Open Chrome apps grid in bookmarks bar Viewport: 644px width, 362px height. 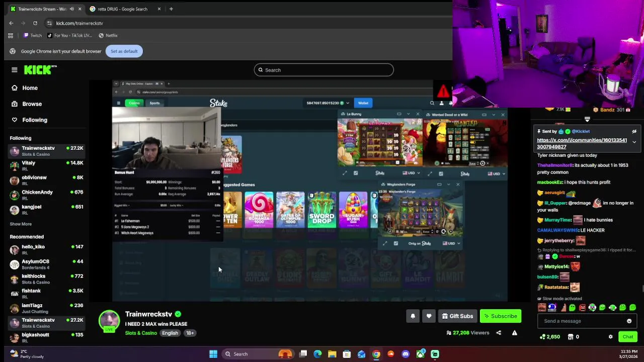pos(11,36)
